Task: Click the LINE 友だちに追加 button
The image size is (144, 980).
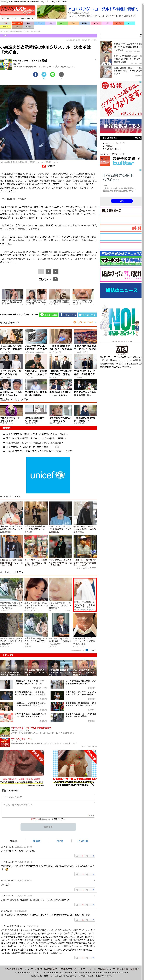Action: point(49,315)
